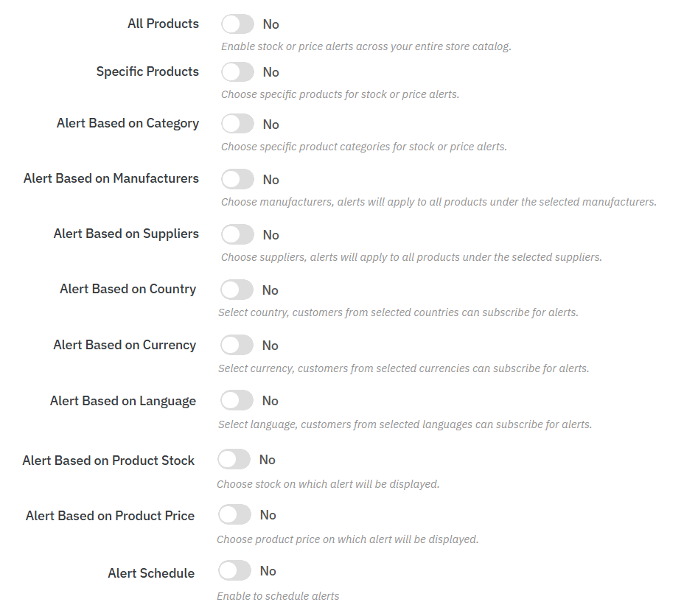The image size is (684, 616).
Task: Activate the Alert Based on Product Stock toggle
Action: pos(234,460)
